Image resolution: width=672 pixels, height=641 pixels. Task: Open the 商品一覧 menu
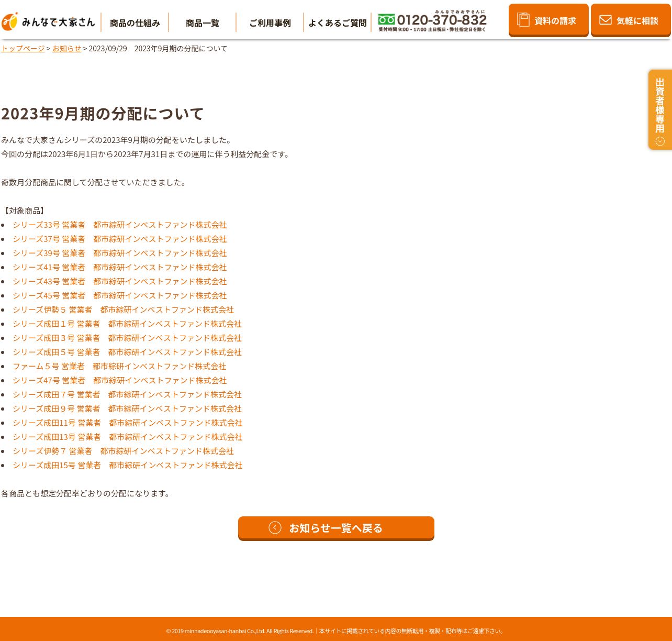point(202,23)
